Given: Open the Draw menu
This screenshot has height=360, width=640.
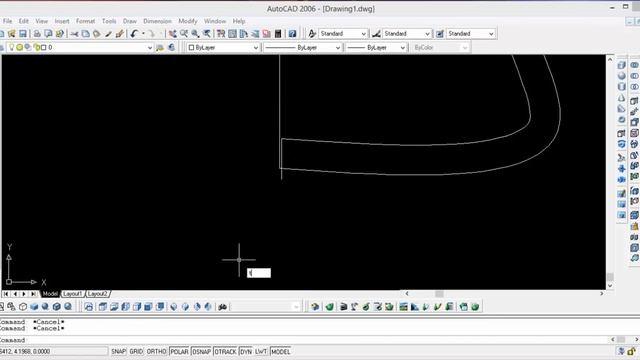Looking at the screenshot, I should [130, 21].
